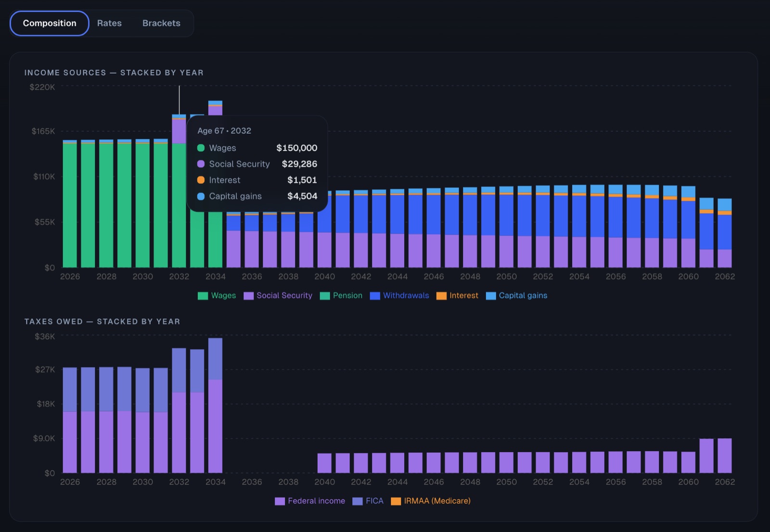Open the Rates tab

109,23
